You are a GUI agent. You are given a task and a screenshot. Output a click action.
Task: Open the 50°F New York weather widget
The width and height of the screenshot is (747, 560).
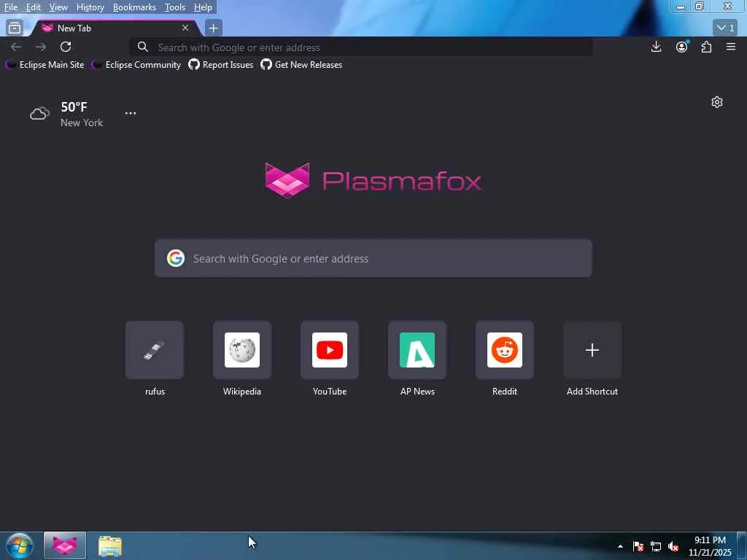[x=66, y=114]
